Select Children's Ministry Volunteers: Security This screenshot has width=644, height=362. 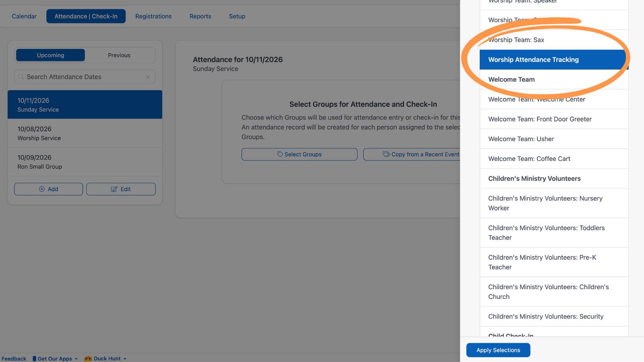pyautogui.click(x=554, y=317)
